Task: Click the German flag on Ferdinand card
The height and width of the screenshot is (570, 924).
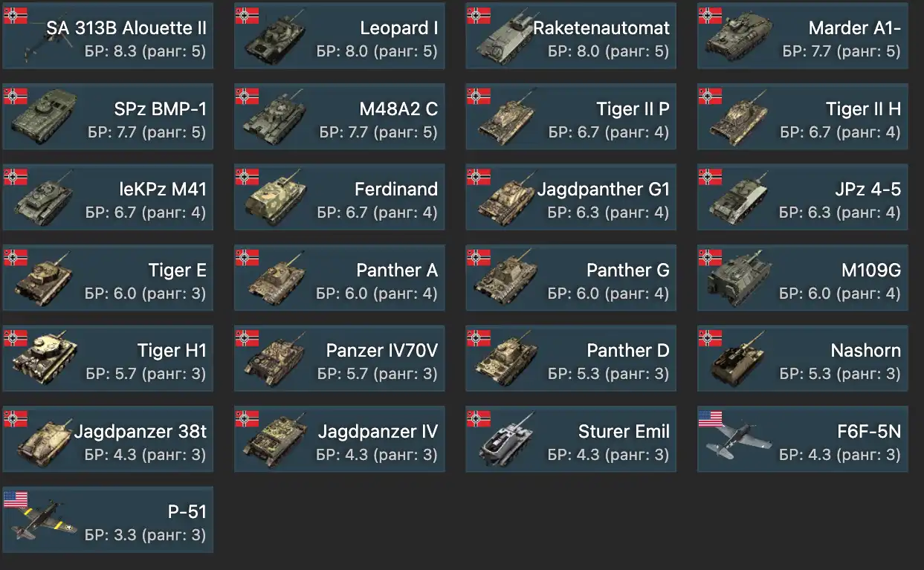Action: click(x=248, y=176)
